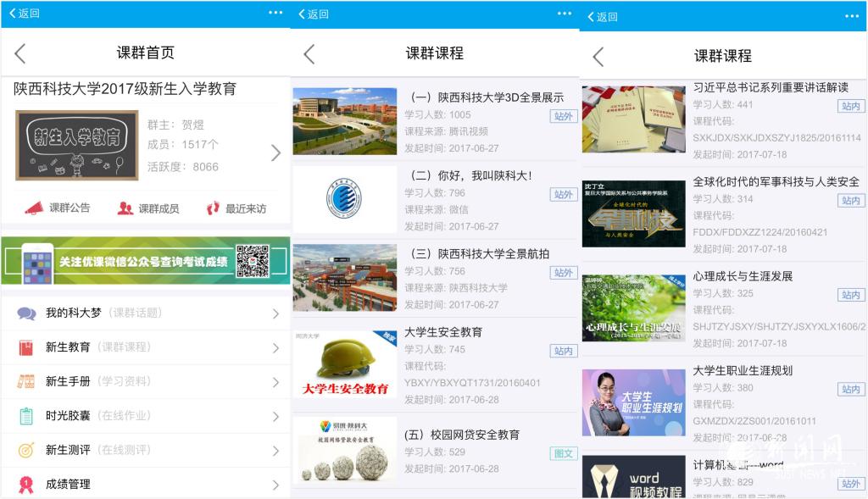Open the 新生测评 target icon
Image resolution: width=868 pixels, height=499 pixels.
(x=26, y=450)
